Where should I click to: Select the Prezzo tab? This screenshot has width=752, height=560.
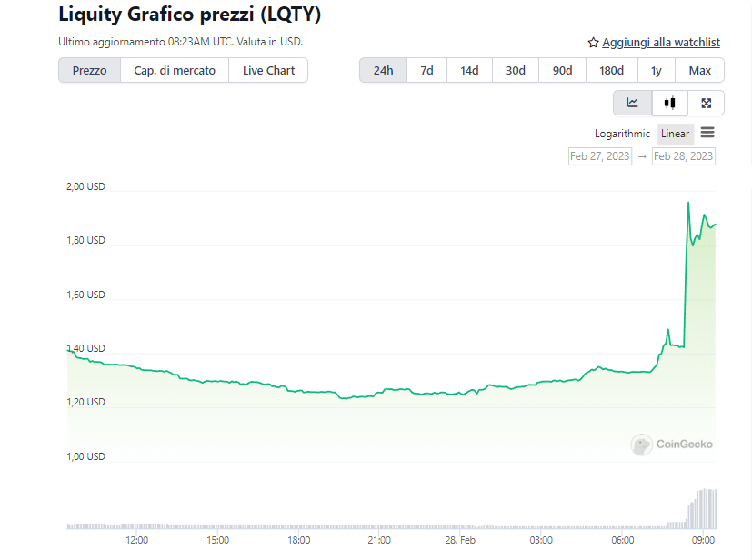click(90, 71)
